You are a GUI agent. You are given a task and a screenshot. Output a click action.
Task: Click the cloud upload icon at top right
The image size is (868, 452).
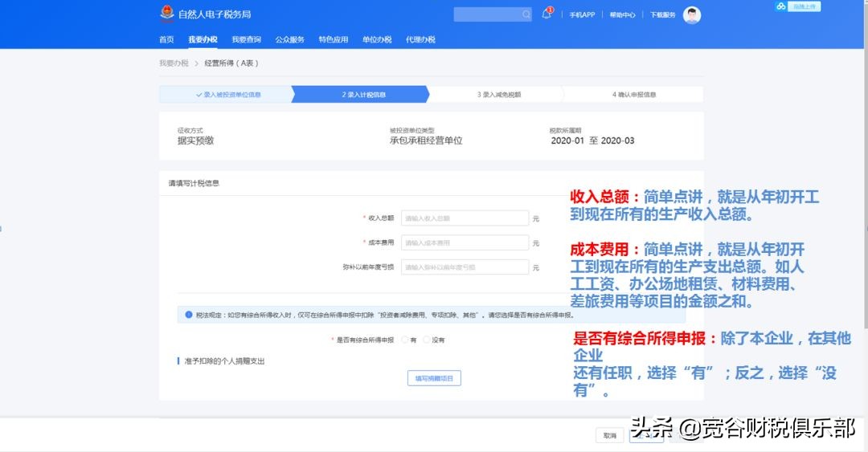point(780,6)
